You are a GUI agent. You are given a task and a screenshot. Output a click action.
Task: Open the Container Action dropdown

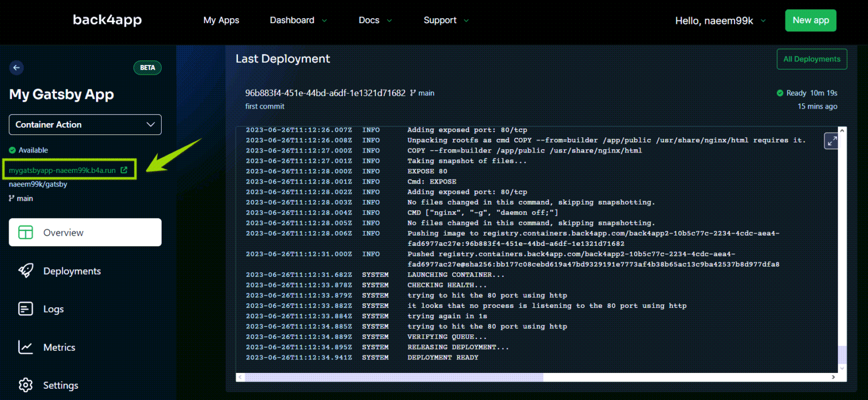click(x=85, y=124)
